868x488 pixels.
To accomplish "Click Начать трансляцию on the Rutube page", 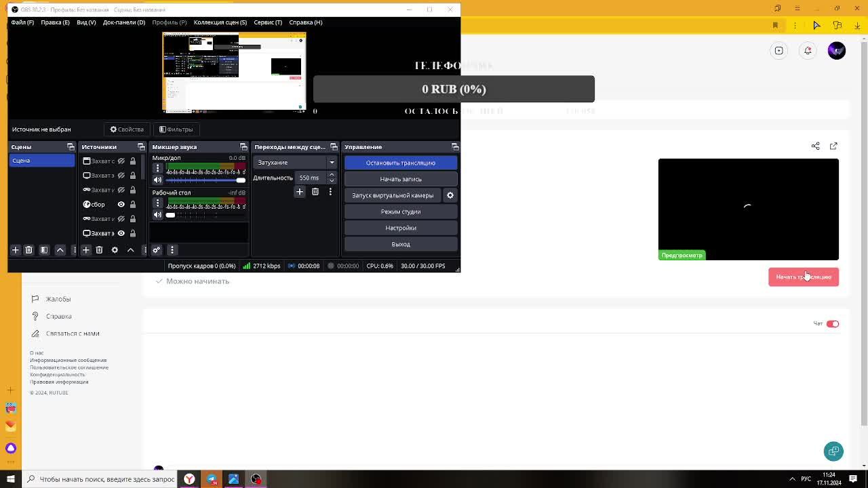I will click(x=804, y=277).
